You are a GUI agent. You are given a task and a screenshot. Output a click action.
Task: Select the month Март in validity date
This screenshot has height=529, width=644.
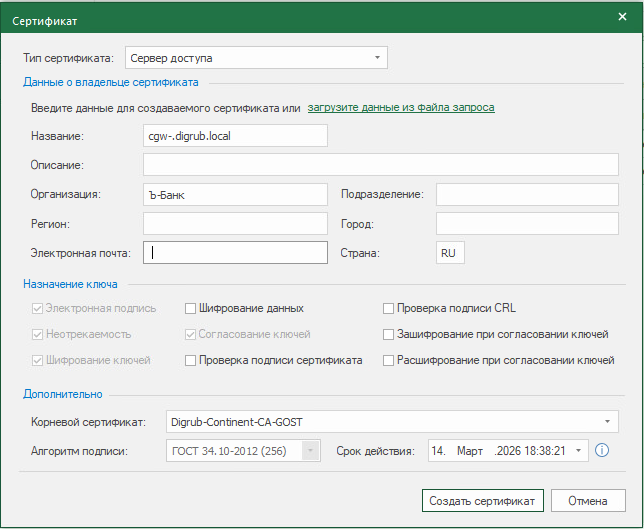(x=470, y=451)
